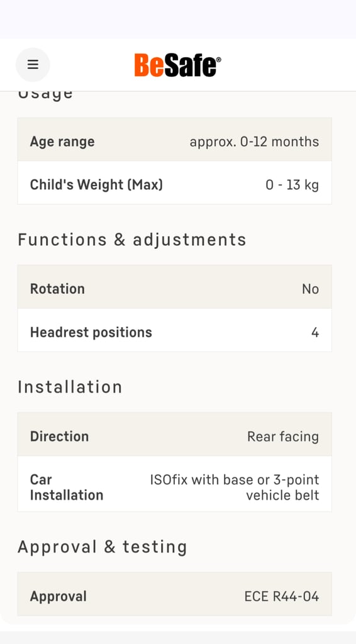Click the Installation section heading
Image resolution: width=356 pixels, height=644 pixels.
(70, 387)
